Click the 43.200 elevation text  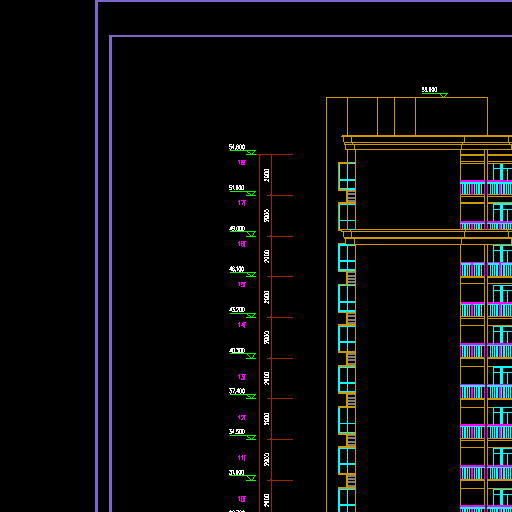(237, 310)
